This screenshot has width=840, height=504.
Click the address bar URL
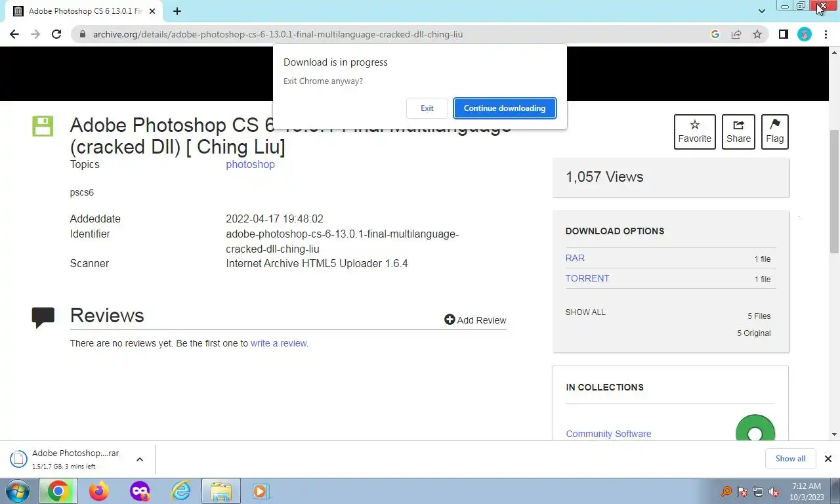point(278,34)
